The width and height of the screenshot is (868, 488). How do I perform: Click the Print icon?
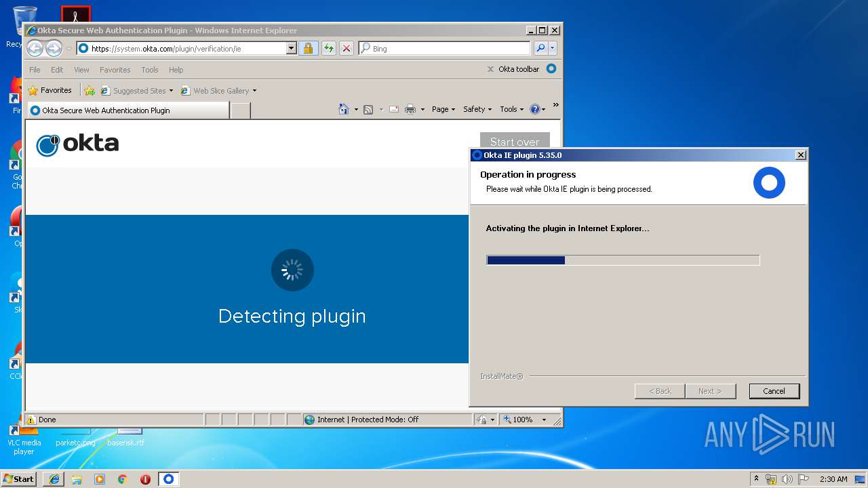[x=410, y=109]
